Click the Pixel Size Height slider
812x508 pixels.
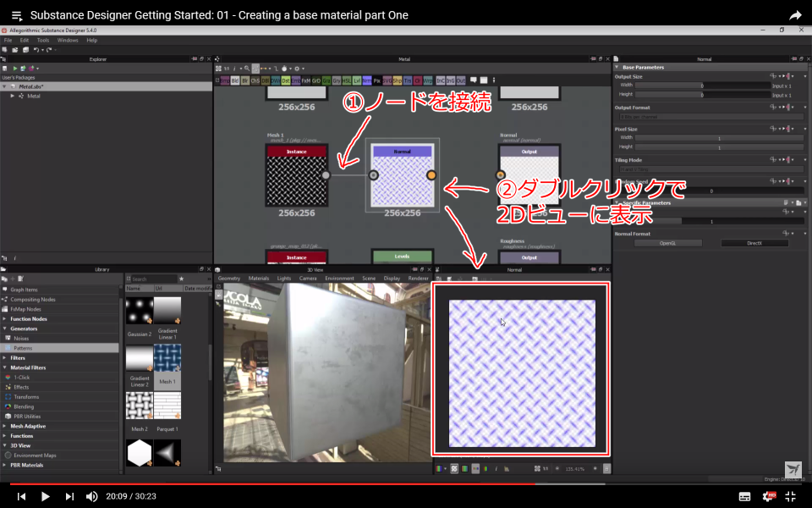[x=719, y=147]
